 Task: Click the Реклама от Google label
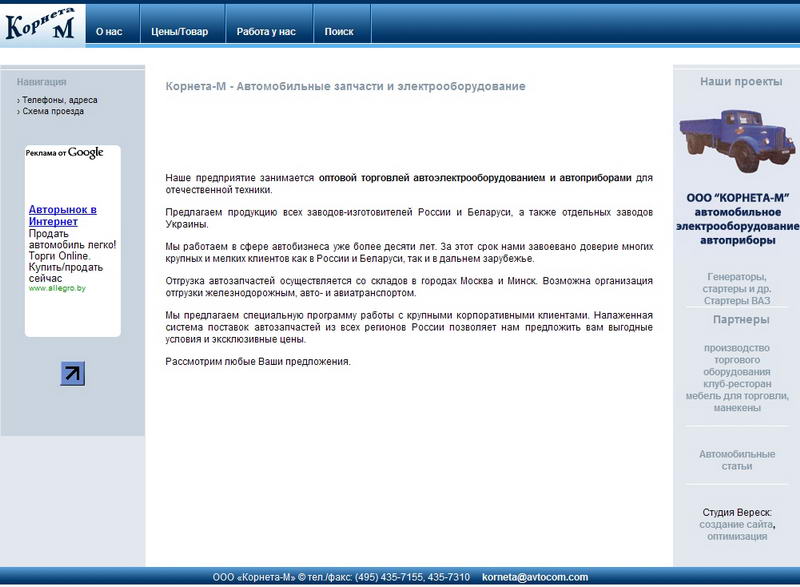pos(64,152)
